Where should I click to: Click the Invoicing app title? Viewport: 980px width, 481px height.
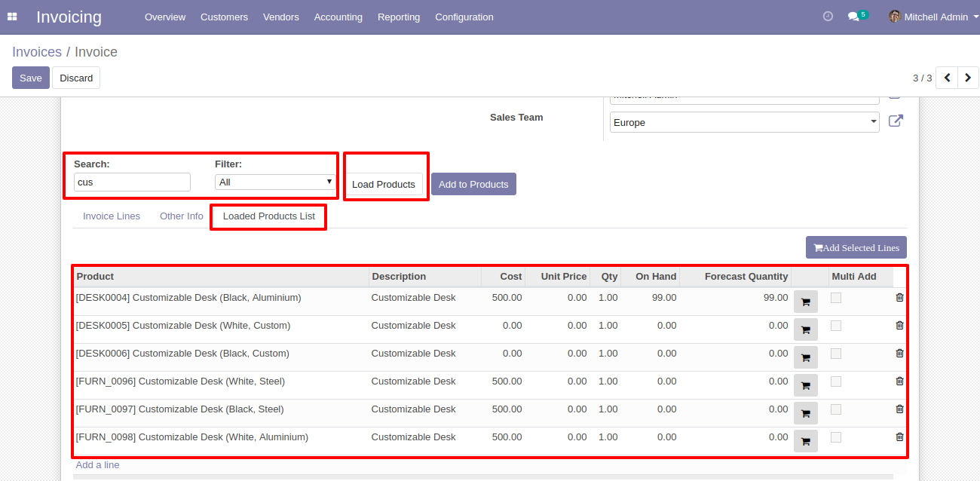click(x=69, y=17)
